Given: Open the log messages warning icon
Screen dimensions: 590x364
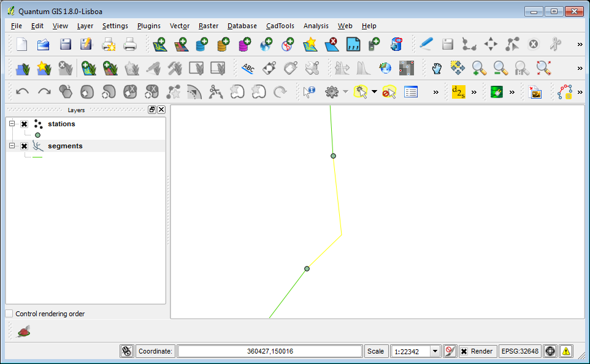Looking at the screenshot, I should (x=566, y=351).
